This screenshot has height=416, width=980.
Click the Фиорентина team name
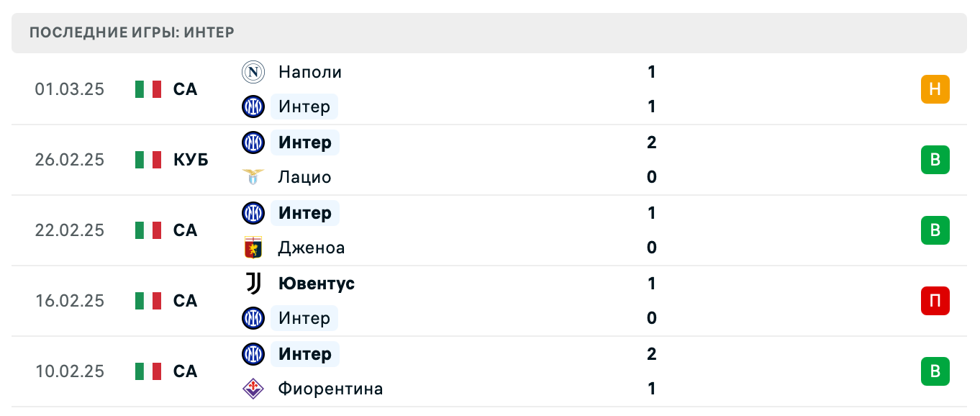click(x=331, y=389)
